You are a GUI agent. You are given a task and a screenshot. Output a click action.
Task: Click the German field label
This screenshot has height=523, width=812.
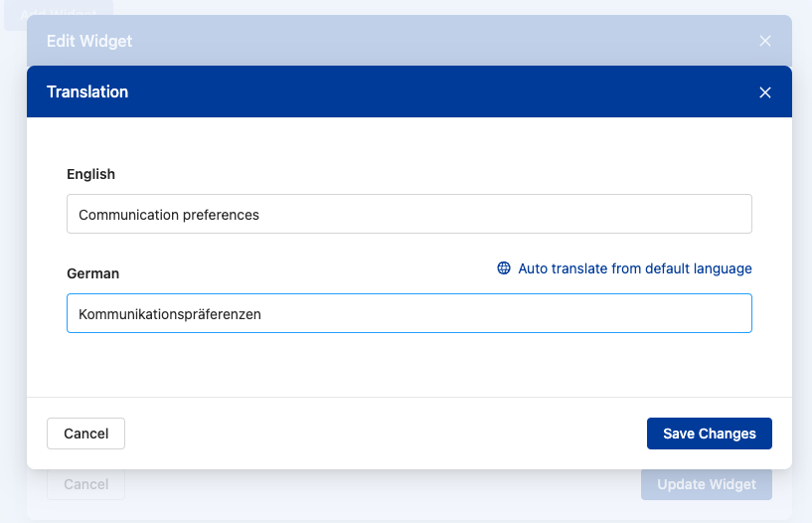(92, 273)
